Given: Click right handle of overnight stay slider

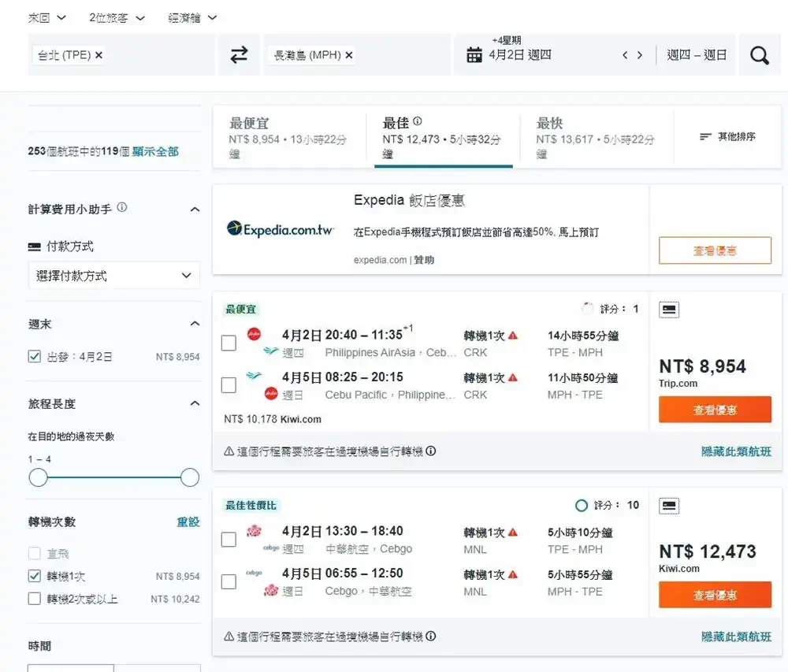Looking at the screenshot, I should click(x=189, y=477).
